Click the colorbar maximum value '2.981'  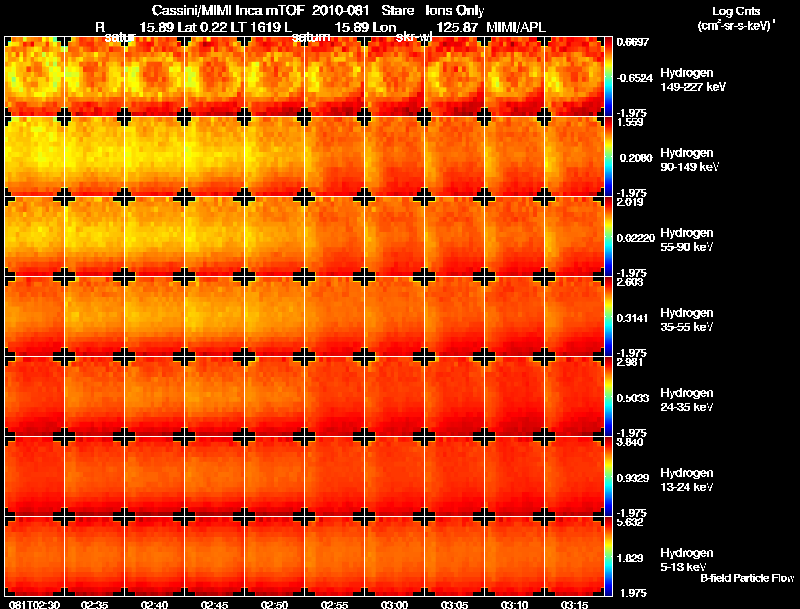[630, 362]
